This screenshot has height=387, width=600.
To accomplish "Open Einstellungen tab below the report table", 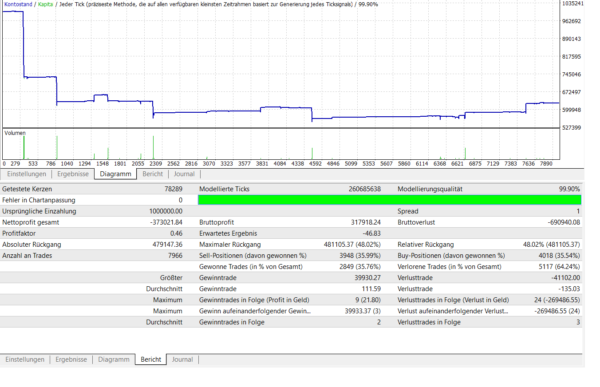I will pyautogui.click(x=25, y=359).
